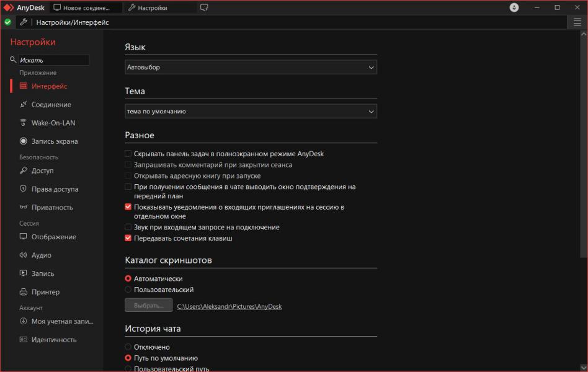Check Звук при входящем запросе на подключение

[128, 228]
